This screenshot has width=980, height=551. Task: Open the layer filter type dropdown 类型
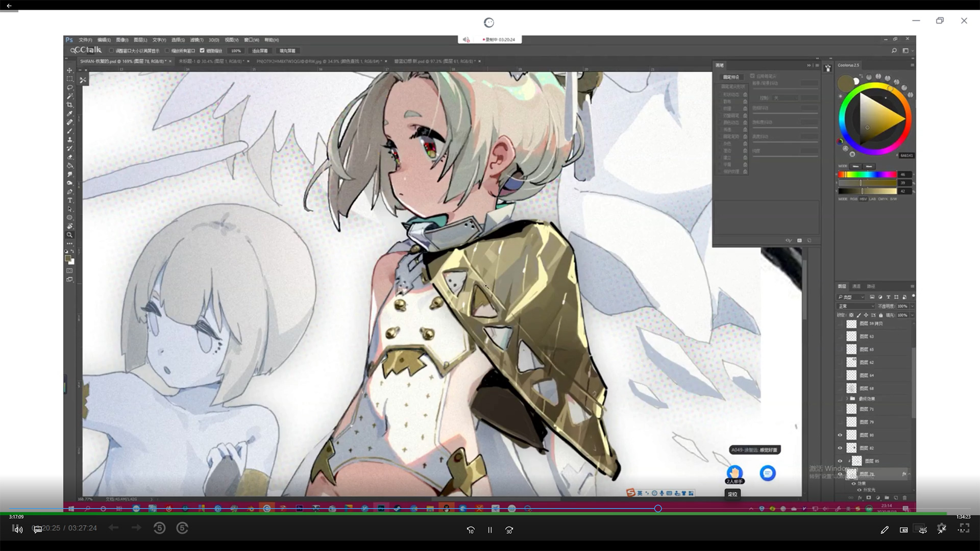click(x=850, y=297)
